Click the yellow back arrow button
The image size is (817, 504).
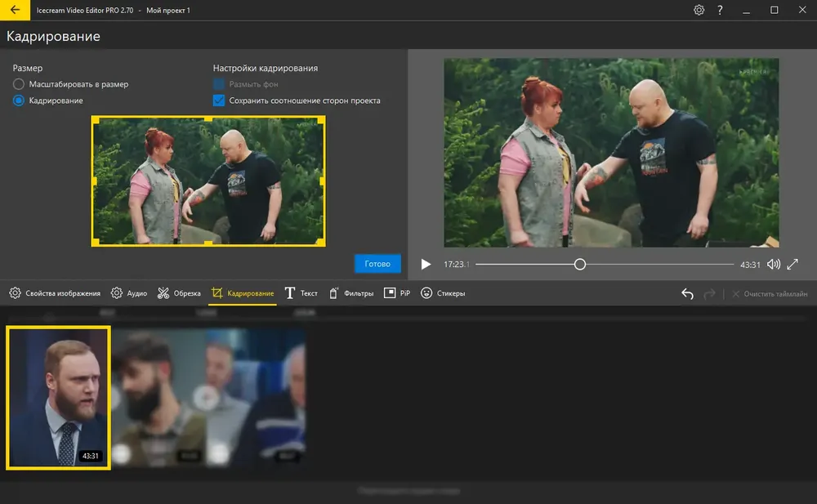[15, 10]
